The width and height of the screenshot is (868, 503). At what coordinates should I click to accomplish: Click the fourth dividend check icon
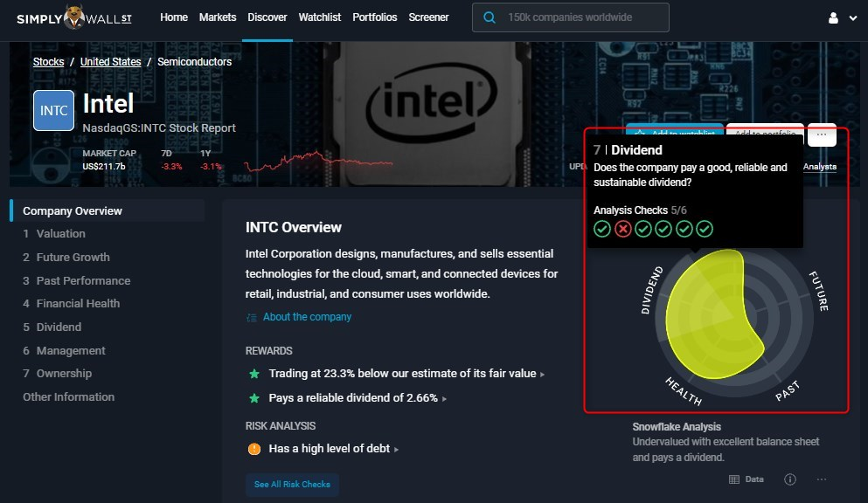coord(663,229)
